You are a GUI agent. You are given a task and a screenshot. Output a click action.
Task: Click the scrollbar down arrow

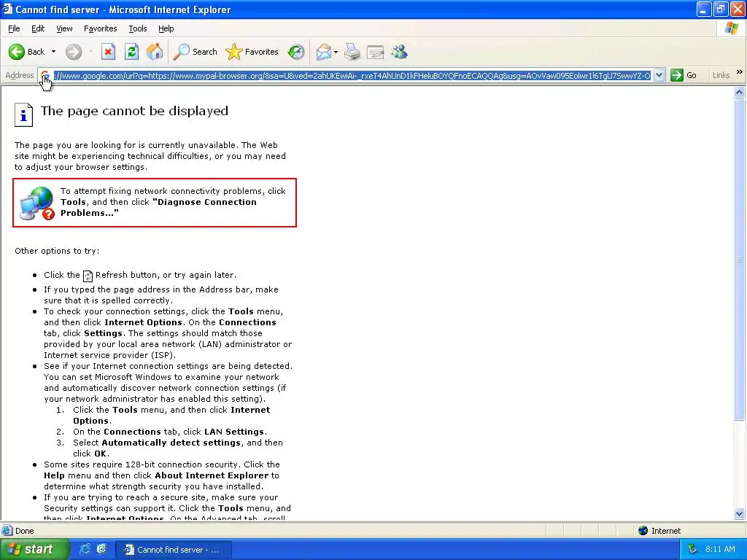tap(740, 513)
